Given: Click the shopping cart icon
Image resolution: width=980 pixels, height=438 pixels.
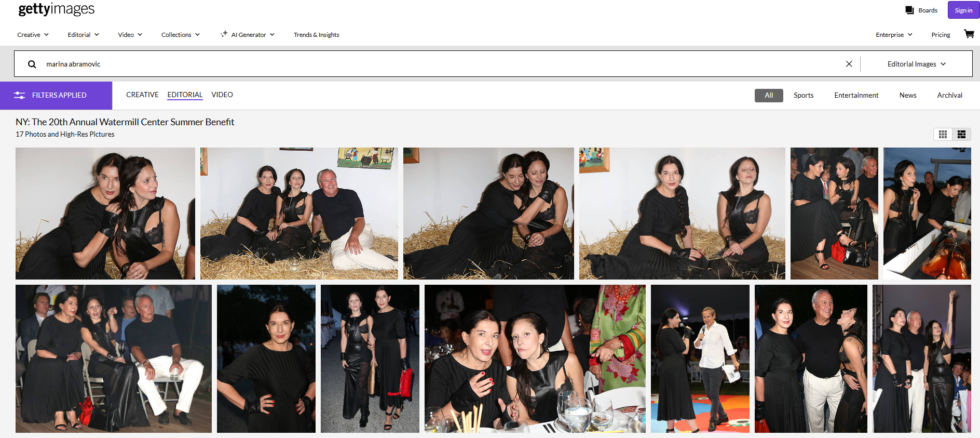Looking at the screenshot, I should (969, 34).
